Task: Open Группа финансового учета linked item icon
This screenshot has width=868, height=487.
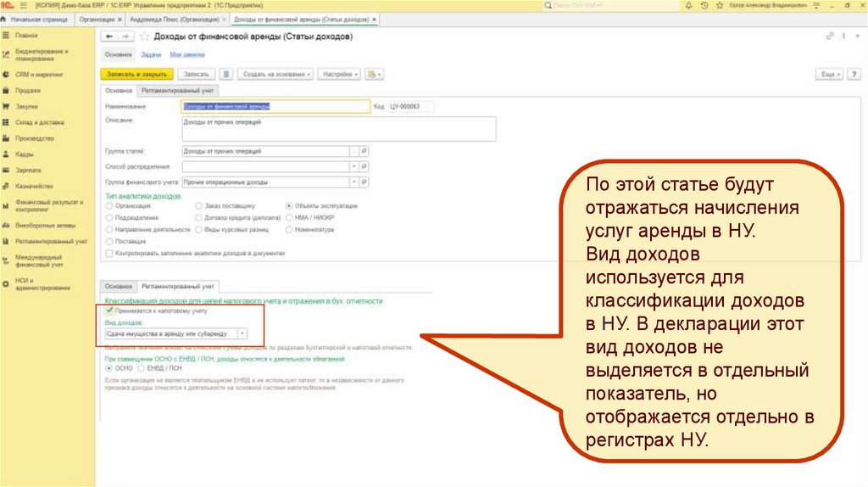Action: (x=364, y=182)
